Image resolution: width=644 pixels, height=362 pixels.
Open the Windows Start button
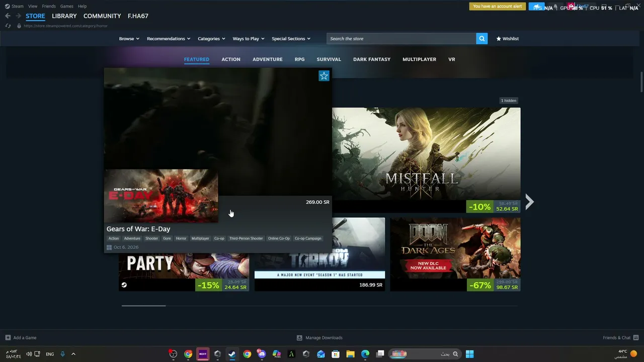[469, 354]
